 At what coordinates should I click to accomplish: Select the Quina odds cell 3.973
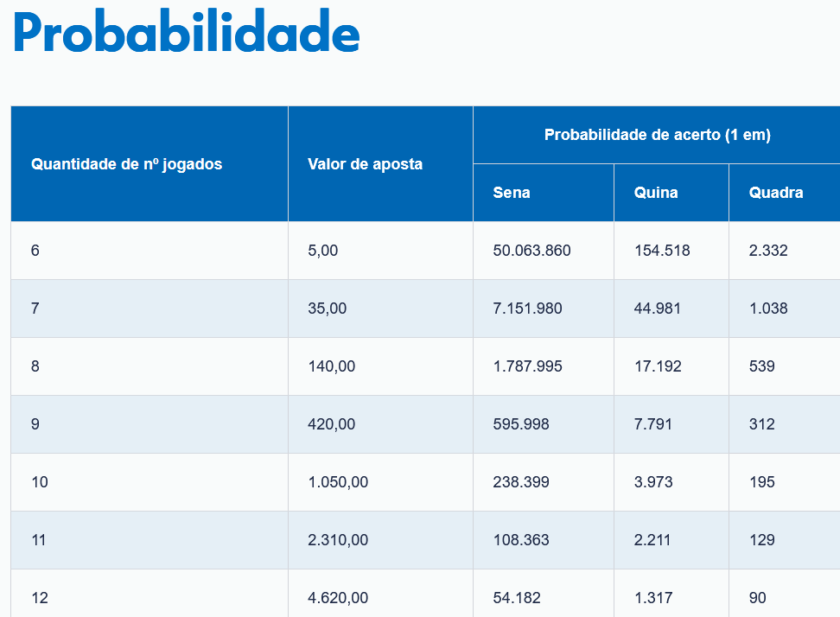[x=653, y=482]
